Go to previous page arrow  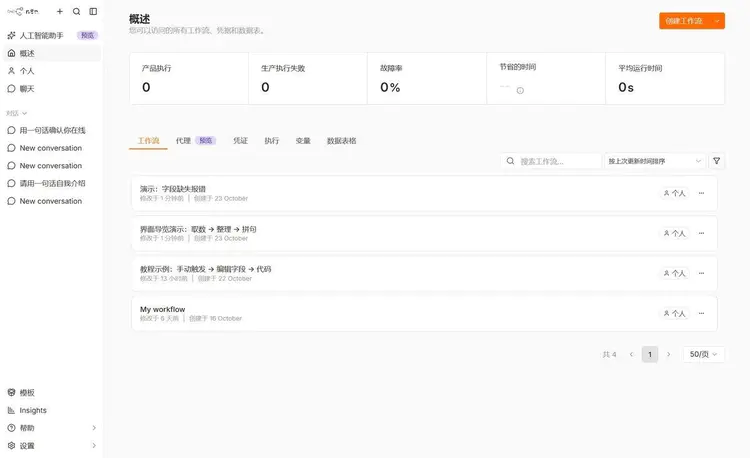tap(631, 354)
